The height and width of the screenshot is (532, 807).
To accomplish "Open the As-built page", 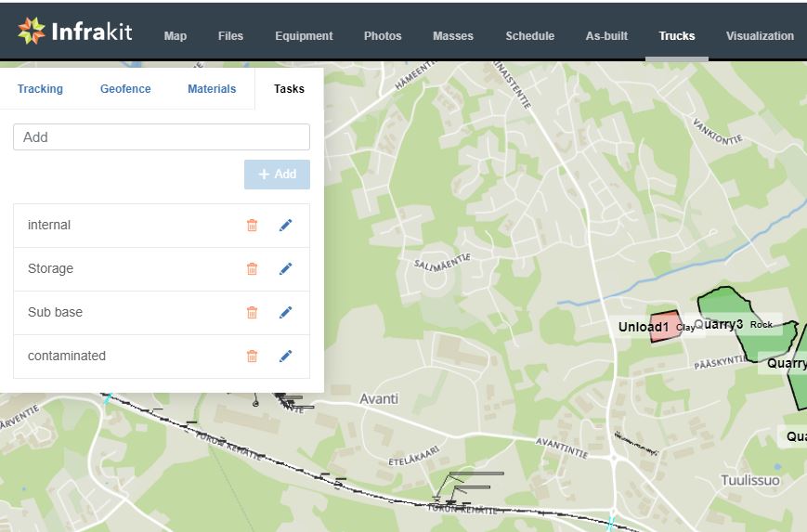I will click(x=606, y=36).
